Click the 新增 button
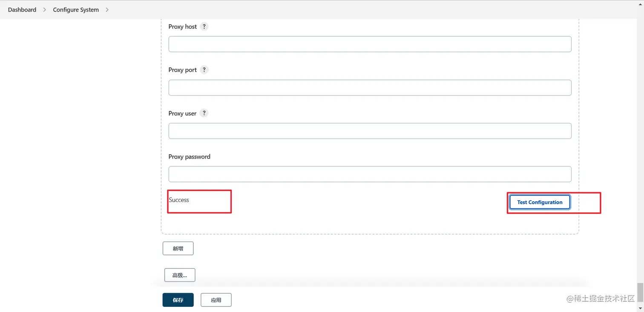The height and width of the screenshot is (312, 644). tap(178, 248)
